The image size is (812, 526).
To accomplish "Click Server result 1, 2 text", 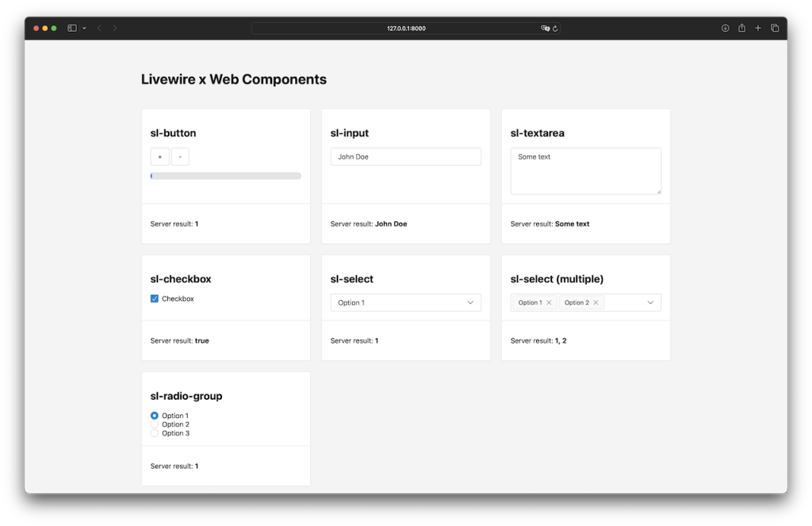I will [538, 341].
